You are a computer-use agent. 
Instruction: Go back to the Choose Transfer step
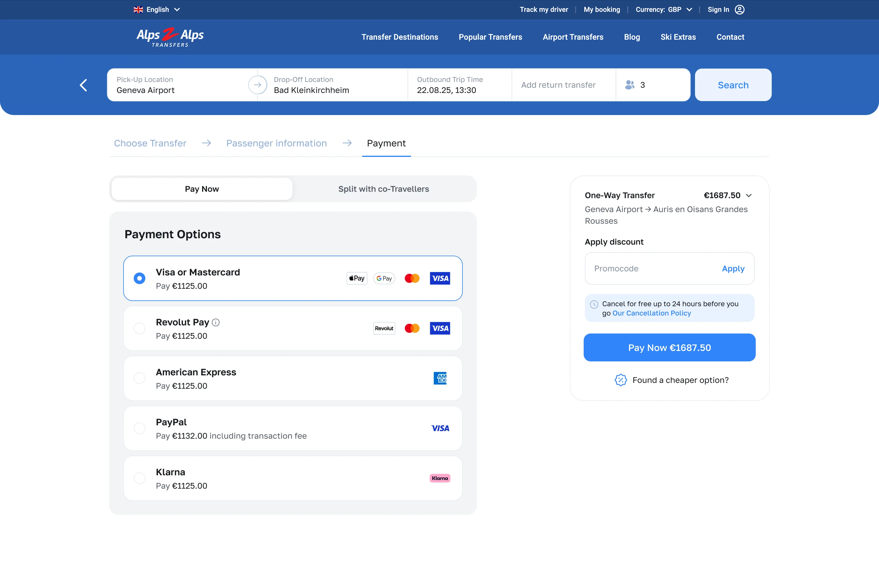point(150,143)
